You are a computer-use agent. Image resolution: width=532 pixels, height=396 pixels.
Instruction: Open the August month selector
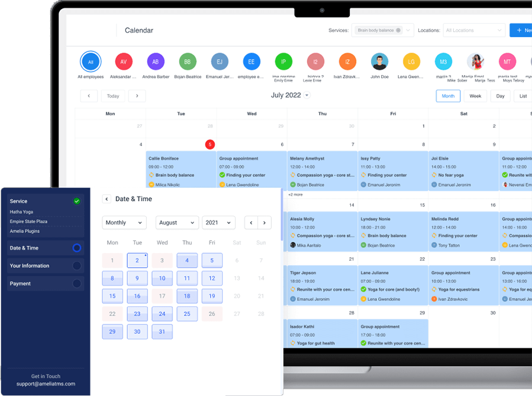click(x=176, y=223)
